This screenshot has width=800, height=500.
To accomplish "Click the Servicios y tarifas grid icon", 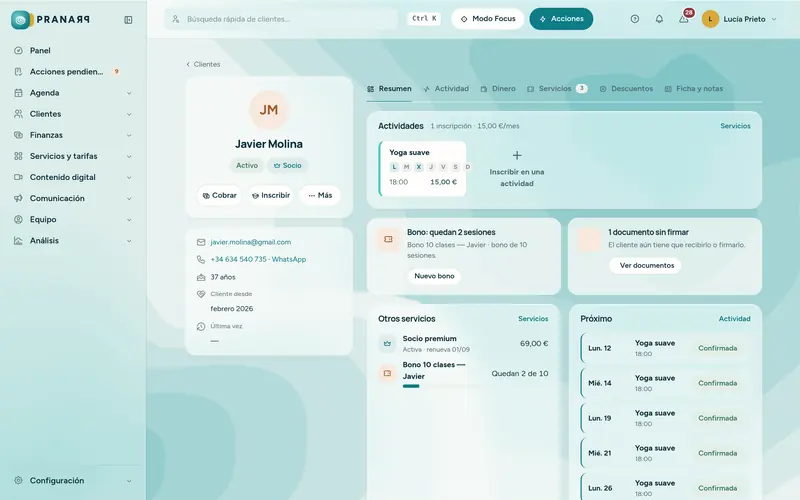I will 18,156.
